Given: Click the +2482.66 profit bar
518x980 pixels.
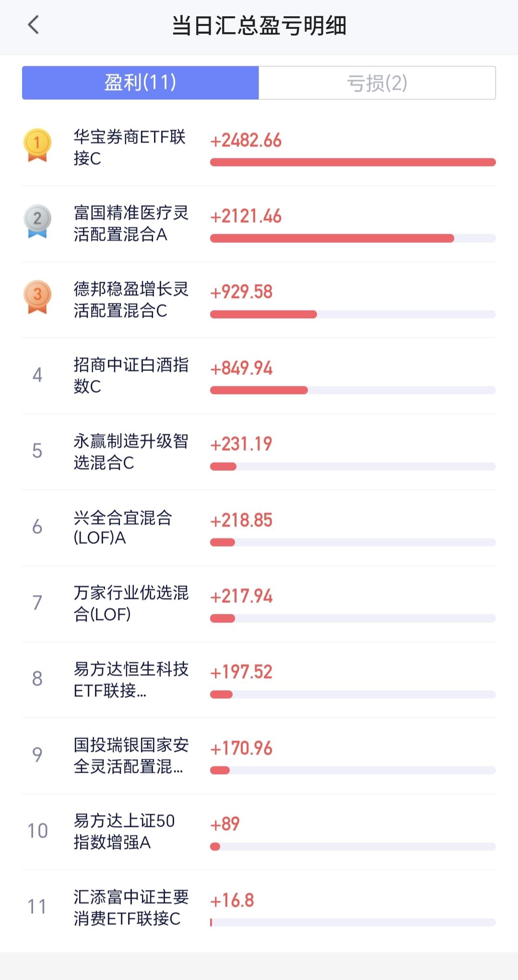Looking at the screenshot, I should coord(353,162).
